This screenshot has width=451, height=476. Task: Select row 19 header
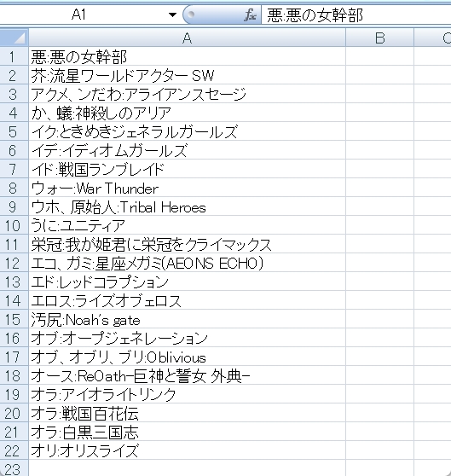pos(14,394)
